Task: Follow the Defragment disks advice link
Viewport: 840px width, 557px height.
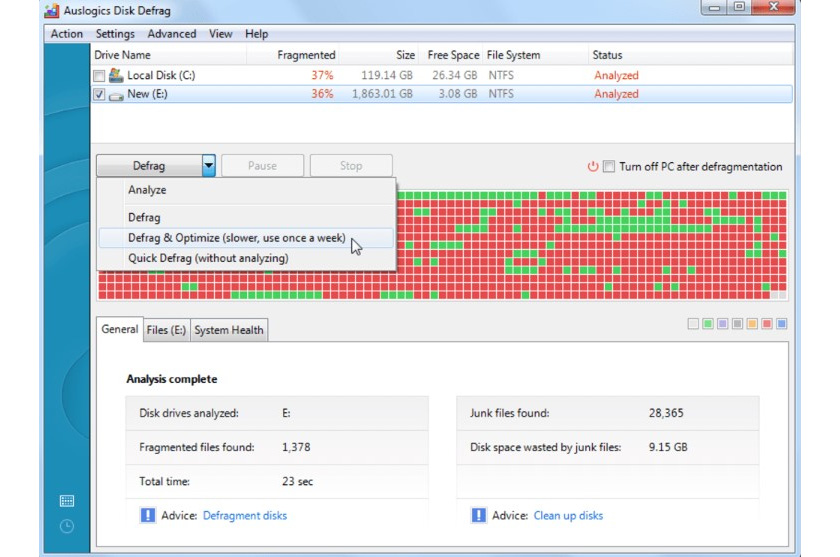Action: point(245,515)
